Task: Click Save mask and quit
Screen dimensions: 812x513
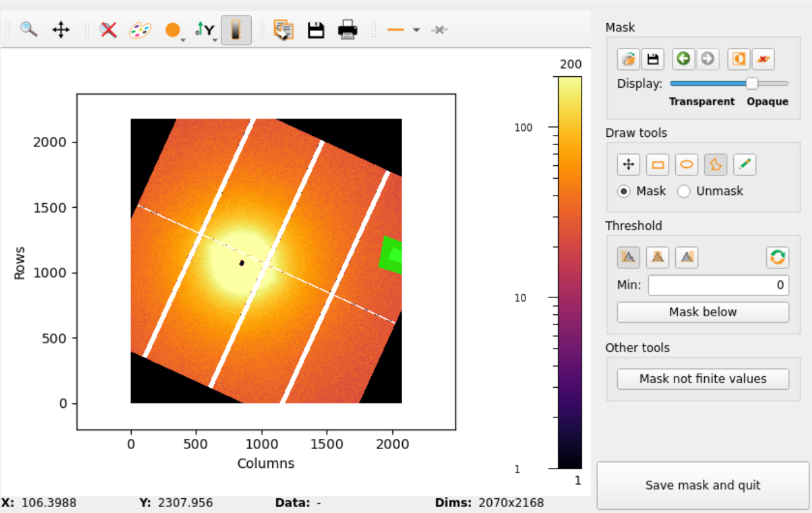Action: pos(703,485)
